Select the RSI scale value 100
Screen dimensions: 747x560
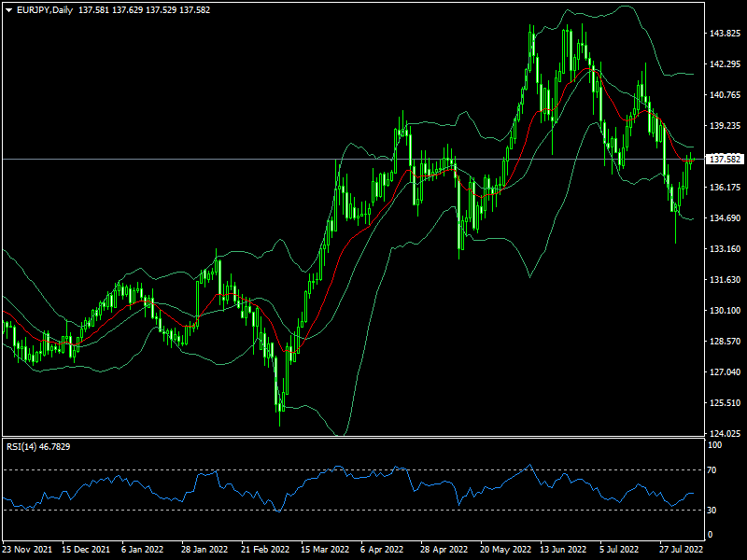715,445
